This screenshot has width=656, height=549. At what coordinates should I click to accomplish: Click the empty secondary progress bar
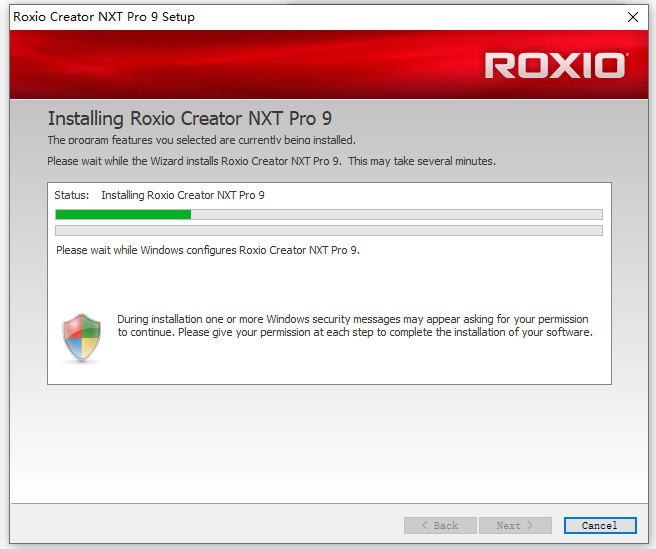tap(329, 231)
